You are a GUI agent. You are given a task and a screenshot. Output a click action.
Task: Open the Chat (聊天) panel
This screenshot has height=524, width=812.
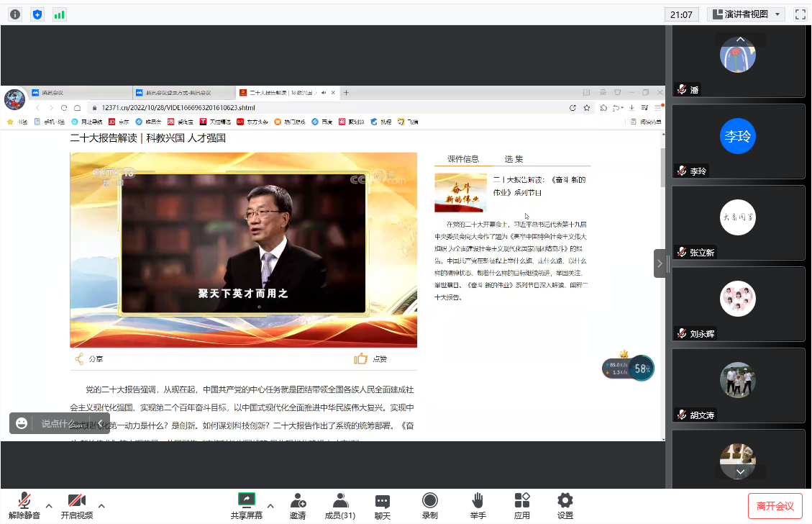click(383, 505)
